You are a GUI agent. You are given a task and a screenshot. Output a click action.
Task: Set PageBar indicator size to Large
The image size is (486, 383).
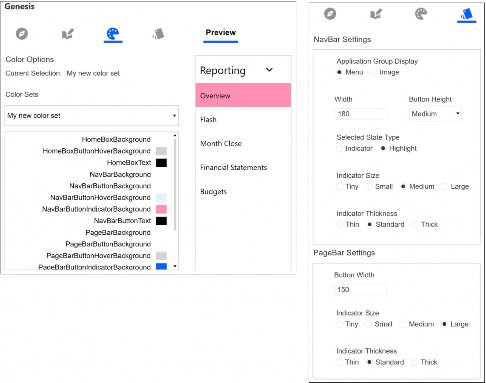[x=444, y=324]
